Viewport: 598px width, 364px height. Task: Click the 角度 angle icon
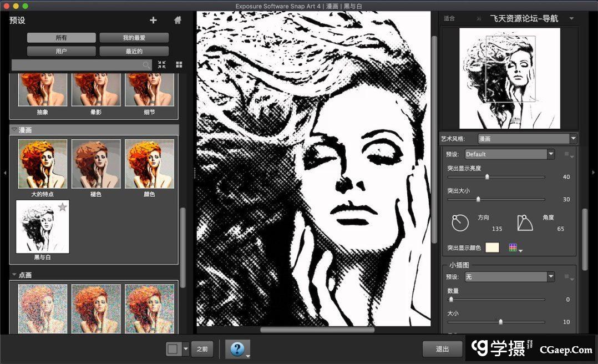pyautogui.click(x=524, y=223)
